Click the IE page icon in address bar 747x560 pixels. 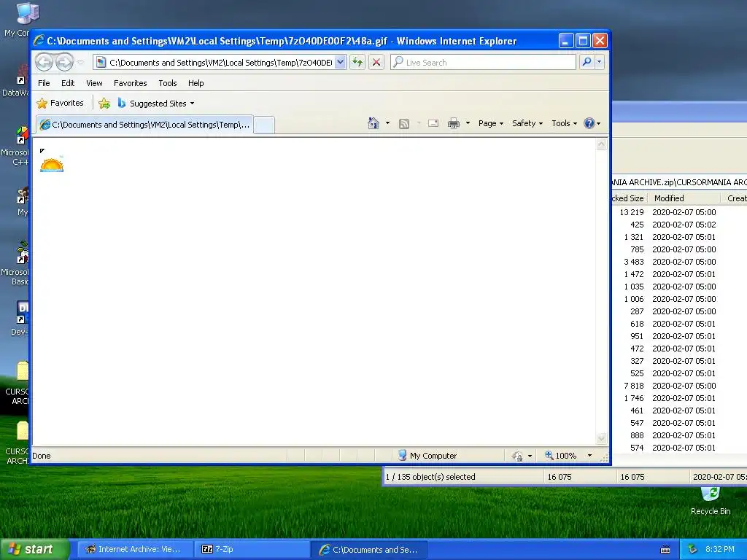(x=101, y=63)
